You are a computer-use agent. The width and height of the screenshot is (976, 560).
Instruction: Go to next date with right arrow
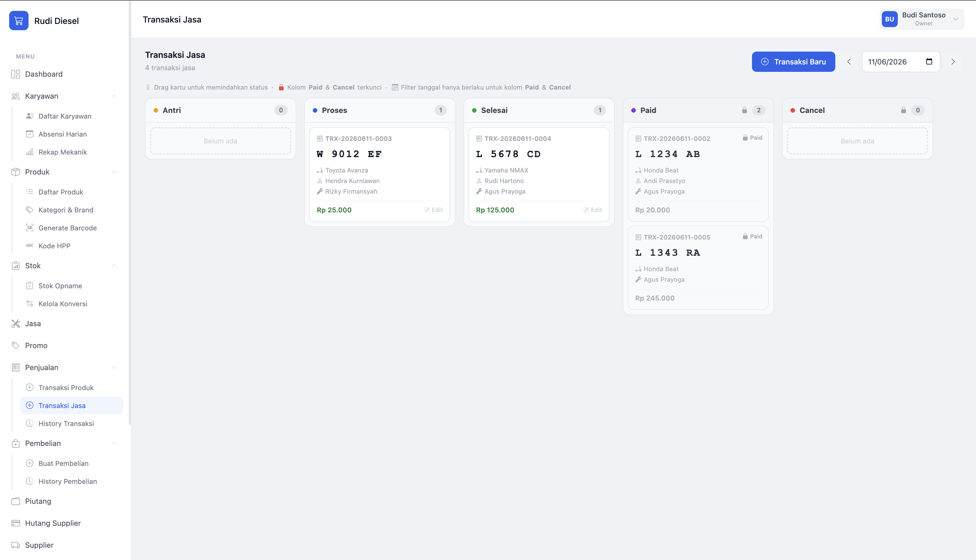(953, 62)
